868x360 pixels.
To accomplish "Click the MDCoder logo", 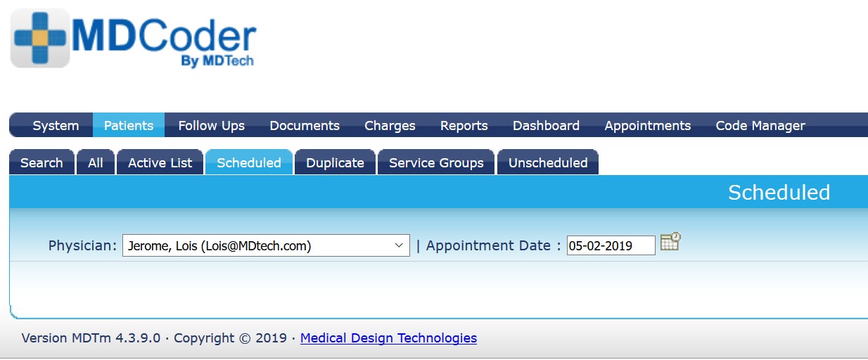I will (134, 38).
